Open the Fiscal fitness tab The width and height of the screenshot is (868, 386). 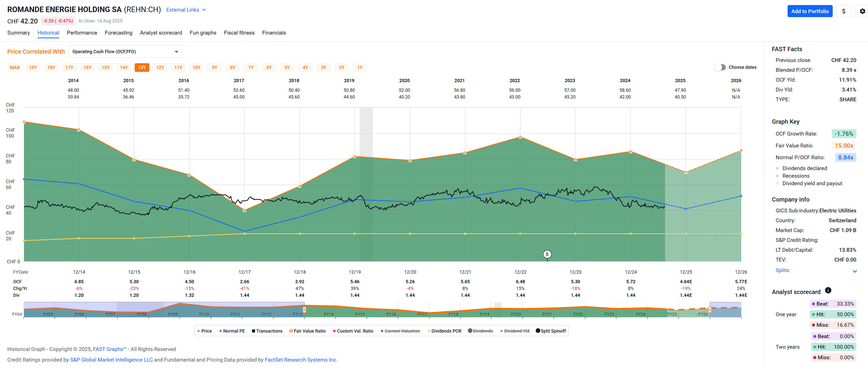tap(239, 33)
